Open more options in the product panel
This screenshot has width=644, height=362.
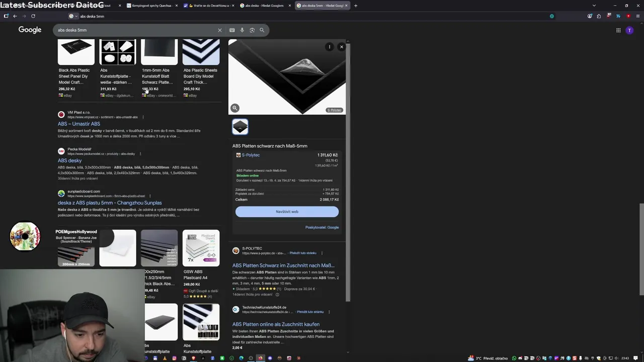pyautogui.click(x=330, y=47)
